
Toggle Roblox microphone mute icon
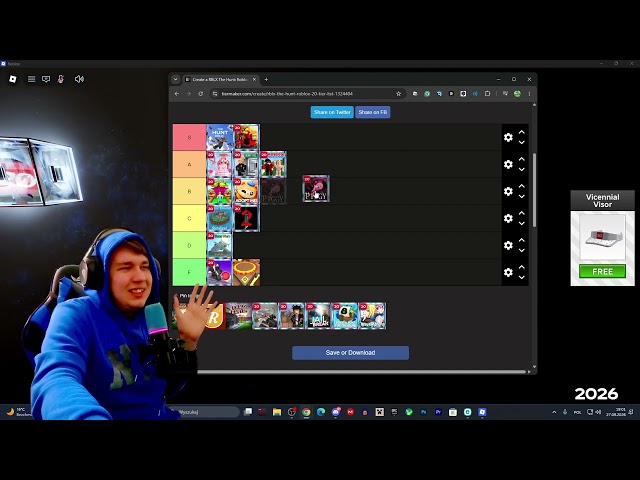(x=61, y=79)
